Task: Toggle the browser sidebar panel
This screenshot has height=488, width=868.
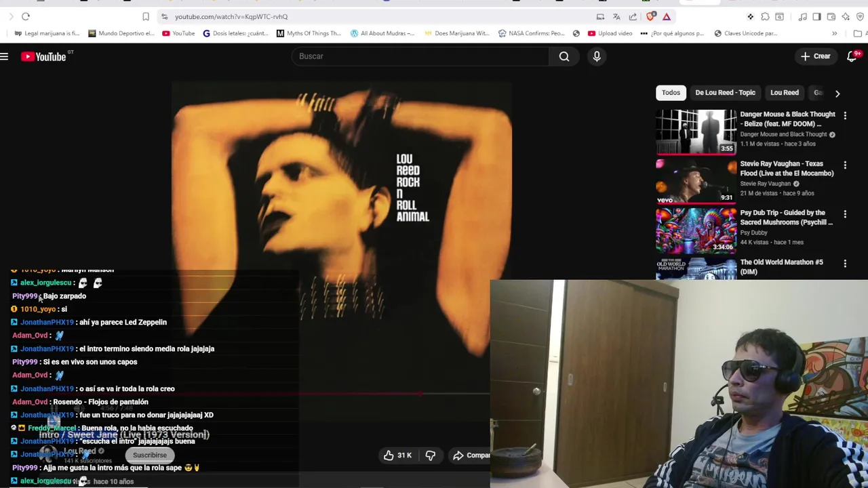Action: [816, 16]
